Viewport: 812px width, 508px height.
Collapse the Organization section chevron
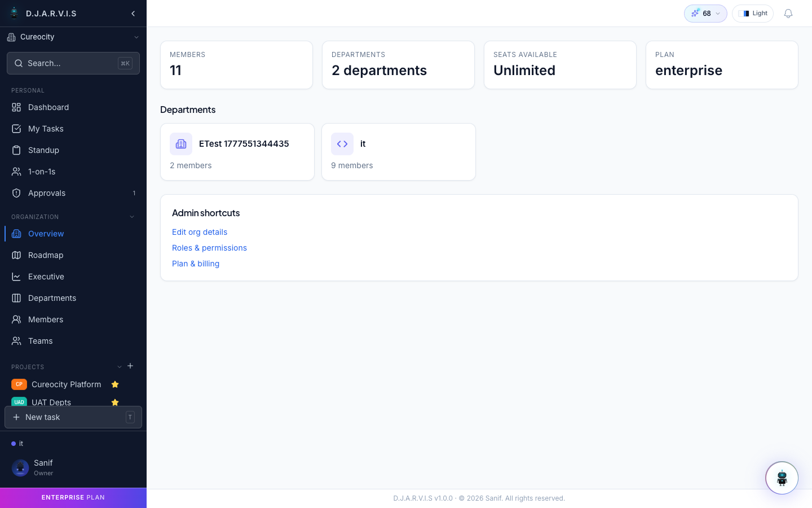(132, 217)
